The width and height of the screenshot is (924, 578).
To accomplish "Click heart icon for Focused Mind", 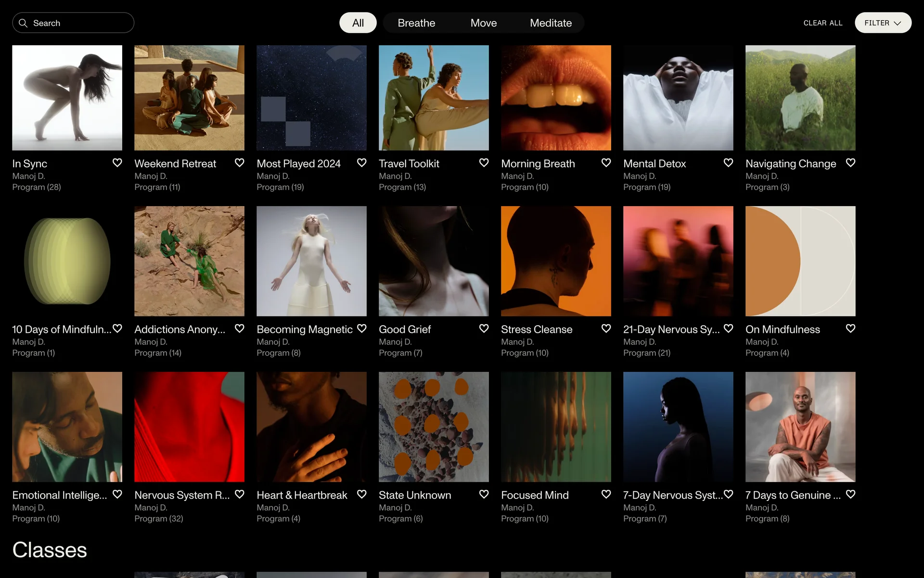I will click(x=606, y=494).
